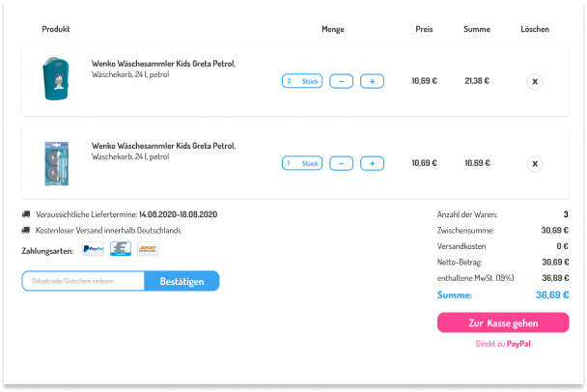Increase quantity of the 1 Stück row
This screenshot has height=392, width=587.
[x=372, y=163]
